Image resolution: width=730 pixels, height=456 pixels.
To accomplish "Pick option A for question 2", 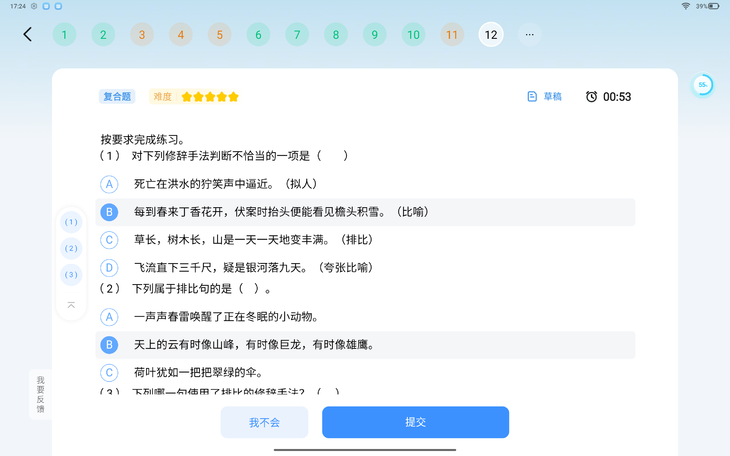I will 109,317.
